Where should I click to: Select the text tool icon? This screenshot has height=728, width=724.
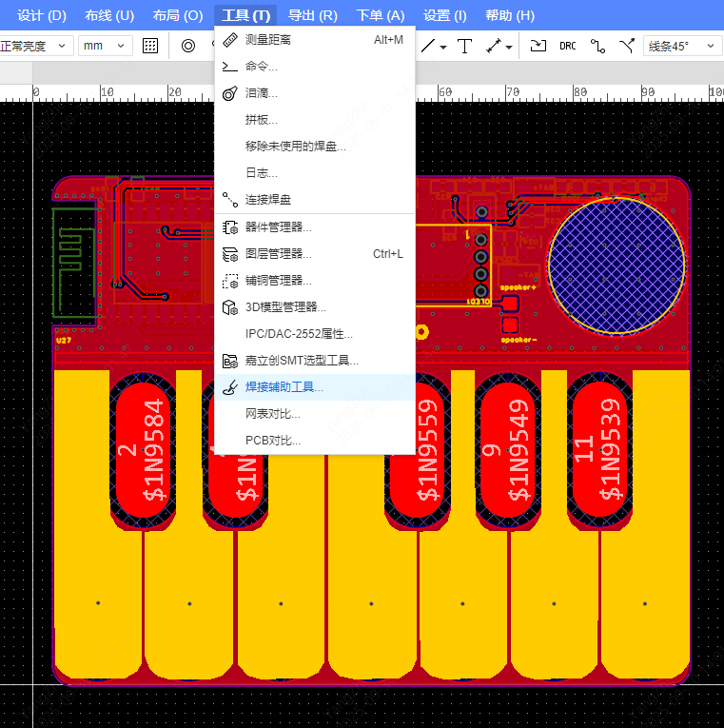coord(464,46)
